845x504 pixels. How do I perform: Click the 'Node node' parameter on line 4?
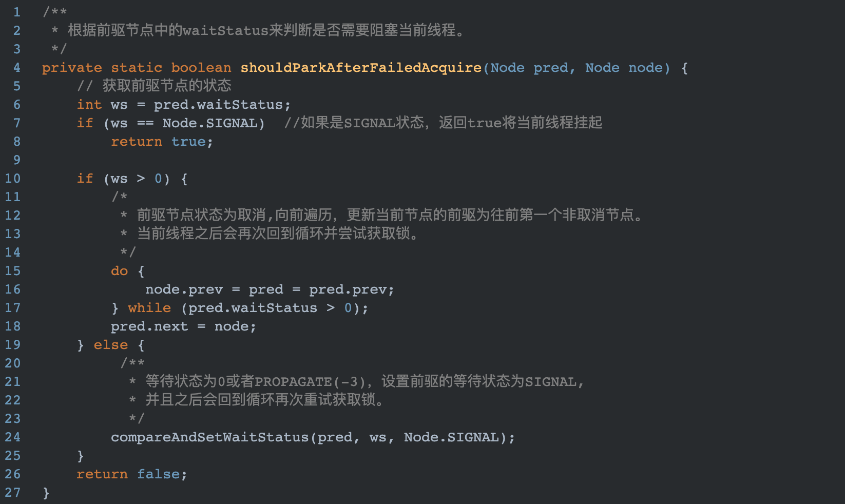pyautogui.click(x=624, y=67)
